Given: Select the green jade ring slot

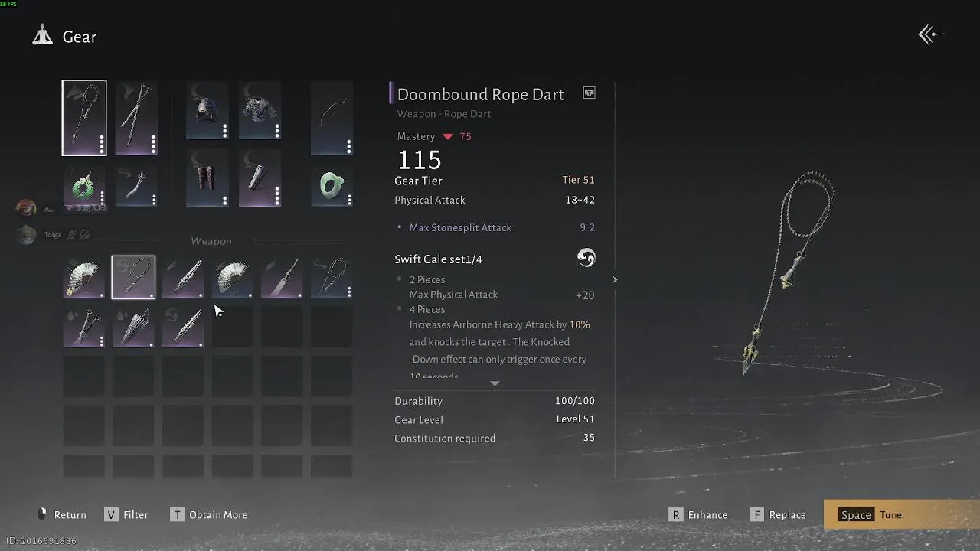Looking at the screenshot, I should tap(332, 184).
